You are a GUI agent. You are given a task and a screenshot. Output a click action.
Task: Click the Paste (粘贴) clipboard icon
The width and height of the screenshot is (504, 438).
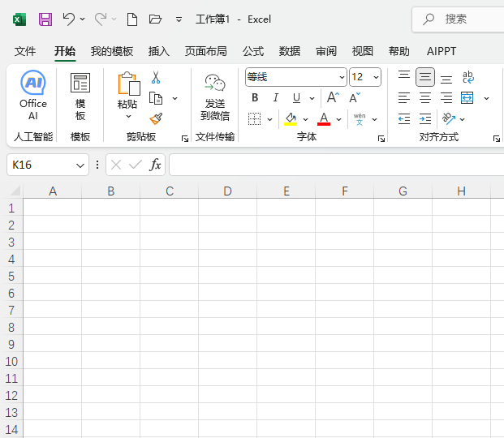point(129,84)
